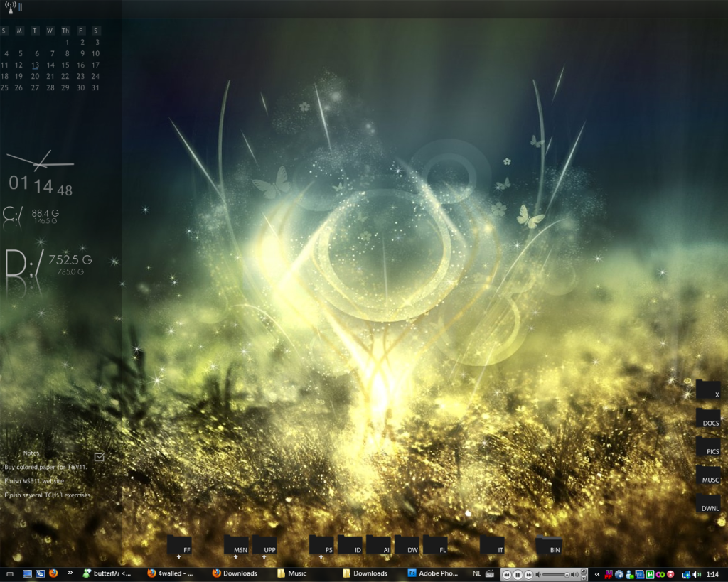Open the DOCS folder icon

[x=708, y=418]
